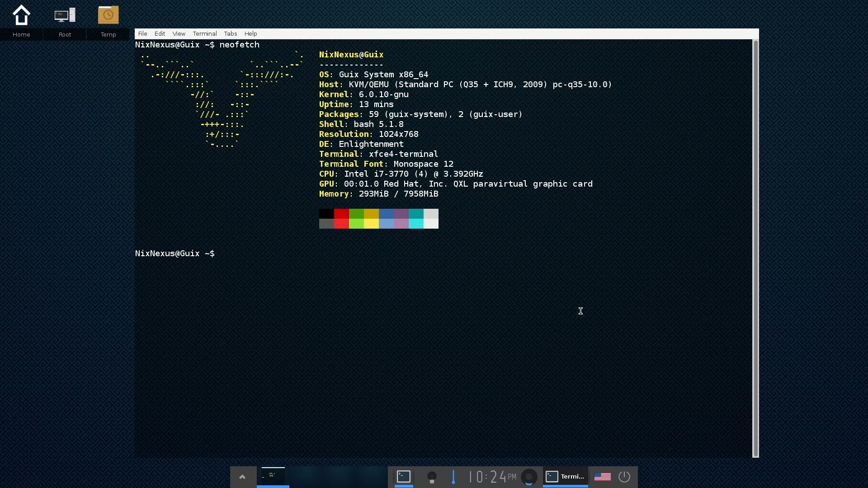The width and height of the screenshot is (868, 488).
Task: Open the Terminal menu
Action: (204, 34)
